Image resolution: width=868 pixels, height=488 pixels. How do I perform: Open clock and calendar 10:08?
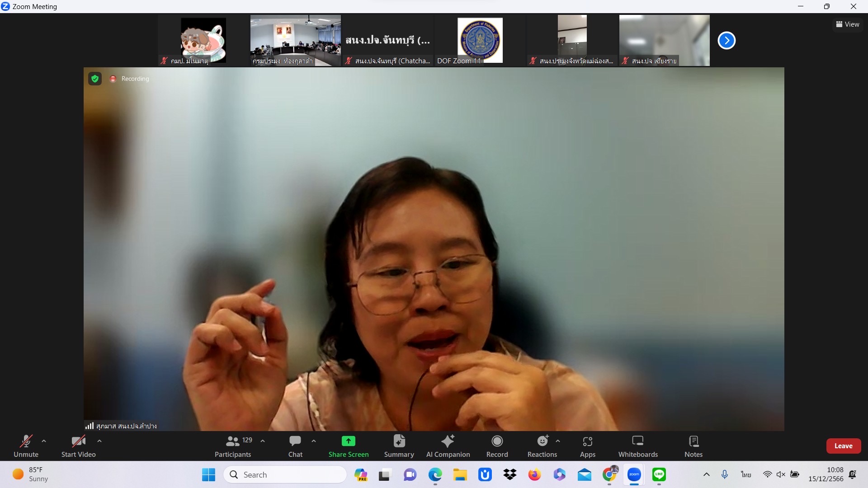coord(826,474)
